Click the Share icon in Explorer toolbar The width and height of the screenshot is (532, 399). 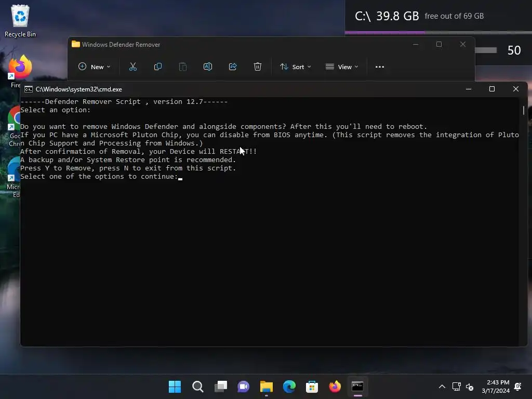coord(233,67)
